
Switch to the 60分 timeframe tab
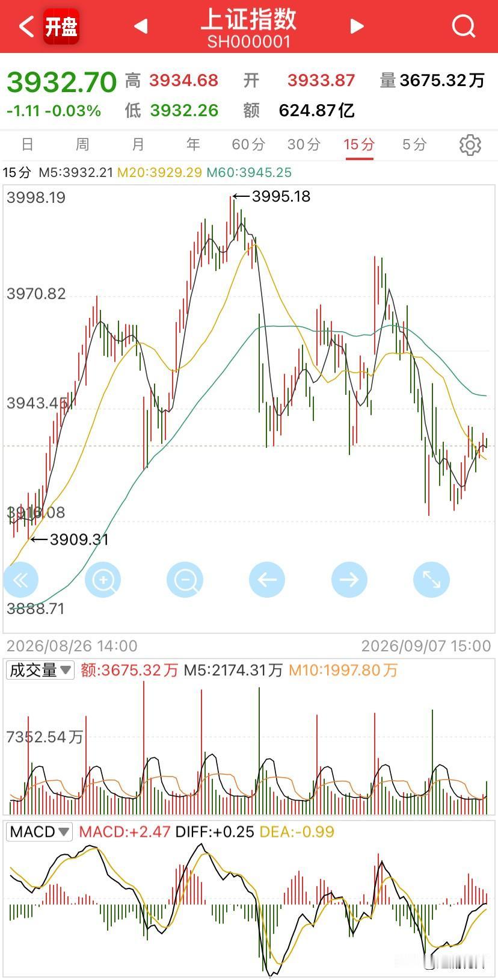248,144
